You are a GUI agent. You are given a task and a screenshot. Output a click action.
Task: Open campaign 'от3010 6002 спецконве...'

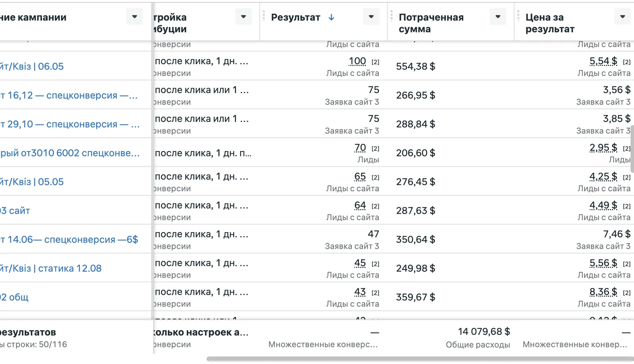coord(70,153)
